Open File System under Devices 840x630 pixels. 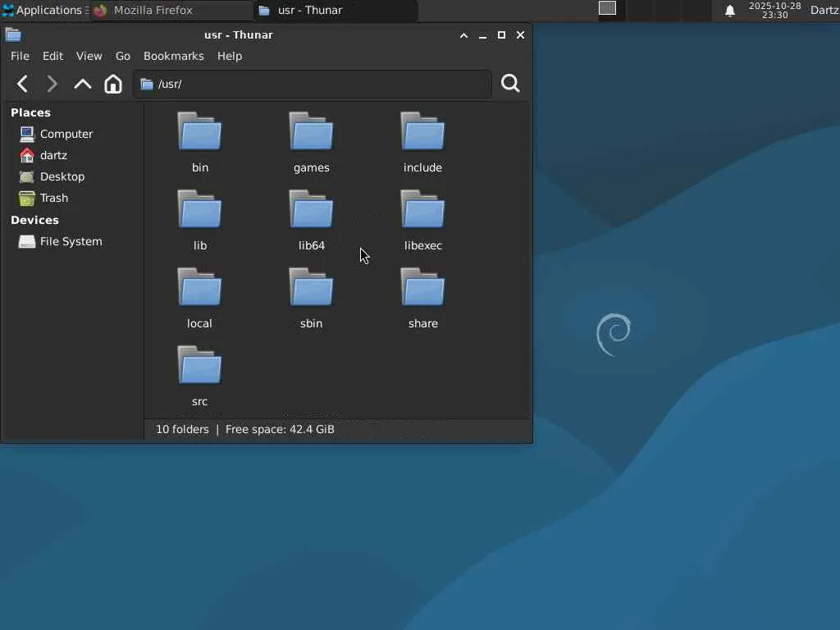71,241
